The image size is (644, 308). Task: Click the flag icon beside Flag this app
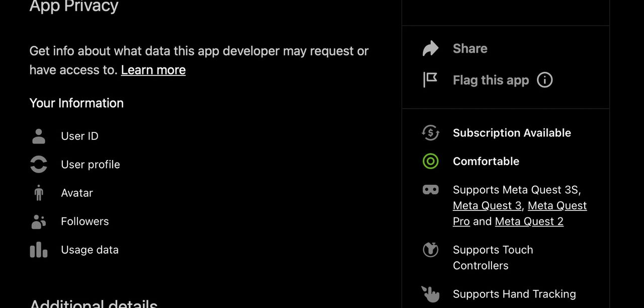pyautogui.click(x=430, y=80)
